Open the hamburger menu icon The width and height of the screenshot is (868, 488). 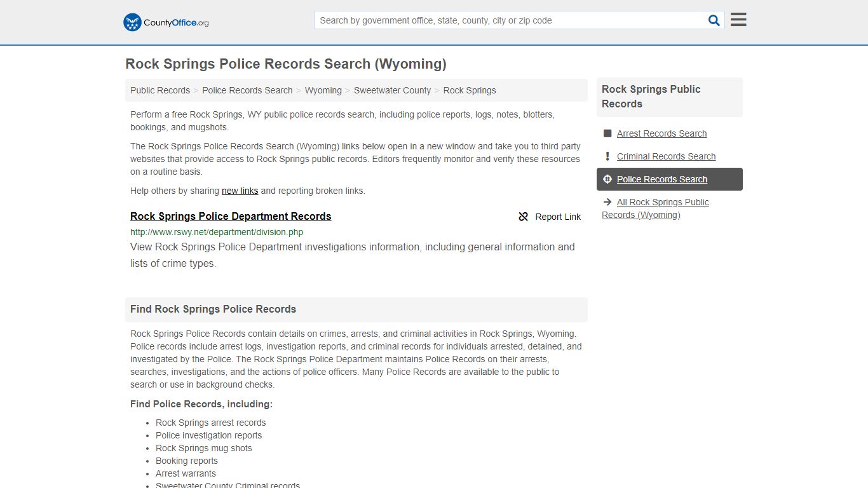(x=738, y=20)
